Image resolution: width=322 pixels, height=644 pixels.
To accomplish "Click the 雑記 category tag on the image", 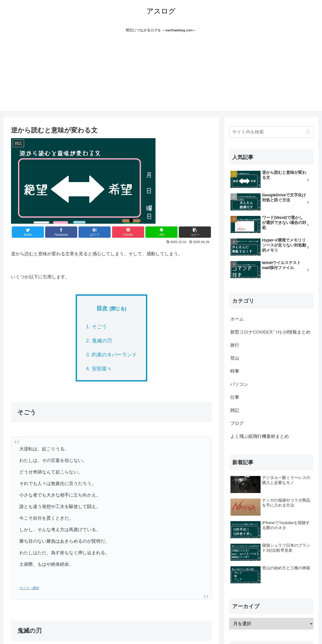I will (18, 143).
